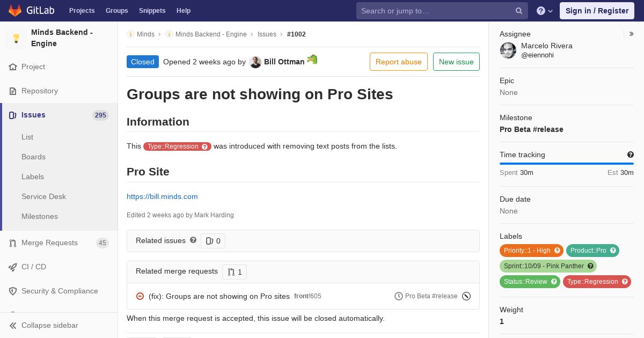Open Labels submenu item
The height and width of the screenshot is (338, 644).
(33, 177)
